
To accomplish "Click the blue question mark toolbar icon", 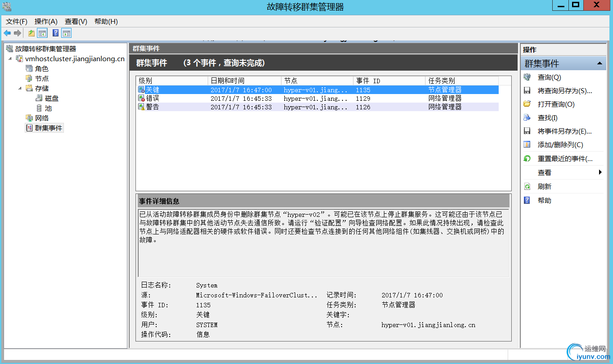I will pyautogui.click(x=56, y=33).
